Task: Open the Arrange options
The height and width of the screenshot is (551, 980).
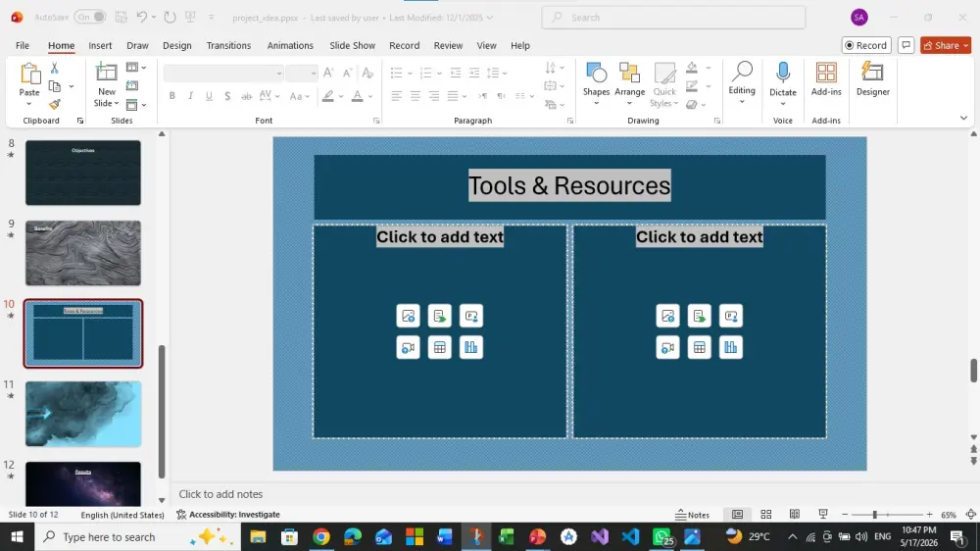Action: (x=629, y=85)
